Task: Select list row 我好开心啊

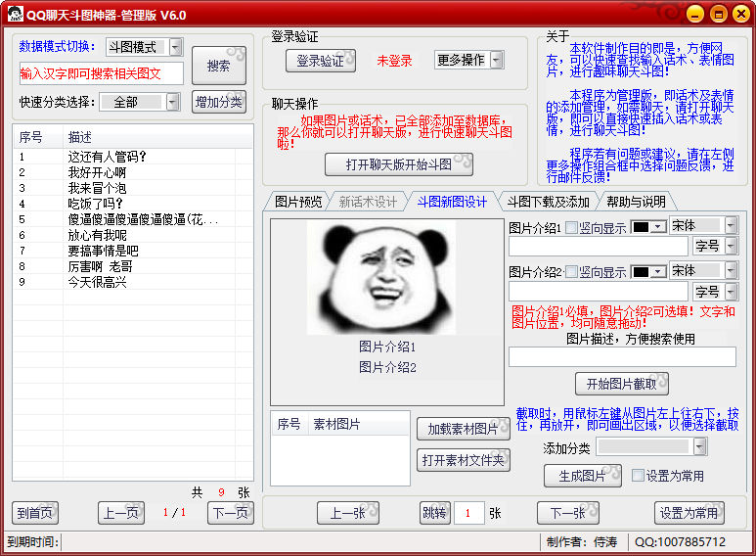Action: [x=133, y=172]
